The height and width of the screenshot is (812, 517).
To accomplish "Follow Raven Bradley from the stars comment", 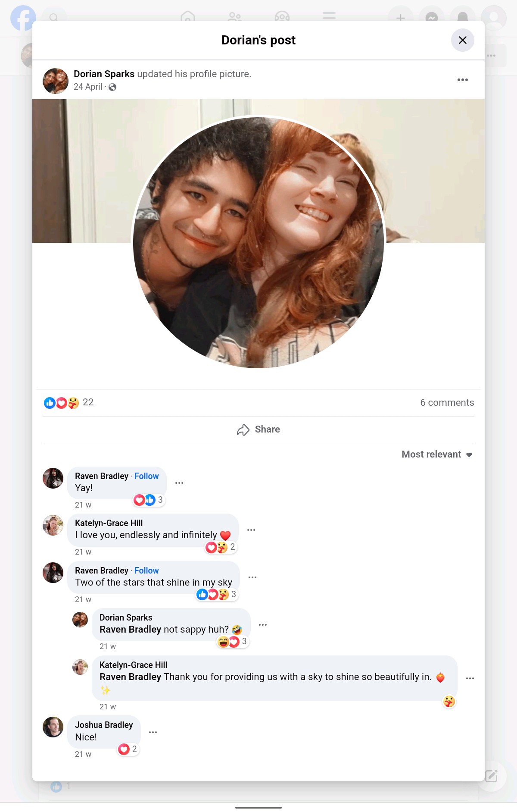I will pyautogui.click(x=146, y=571).
